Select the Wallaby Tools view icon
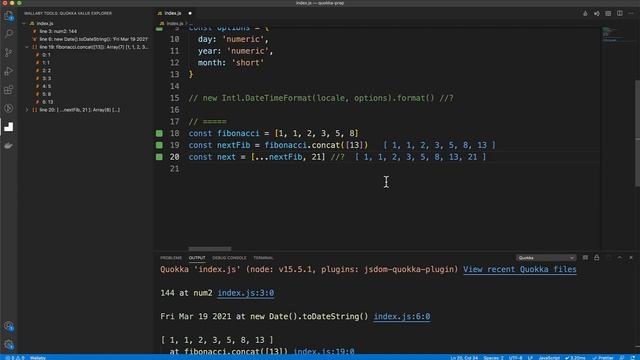640x360 pixels. point(9,127)
